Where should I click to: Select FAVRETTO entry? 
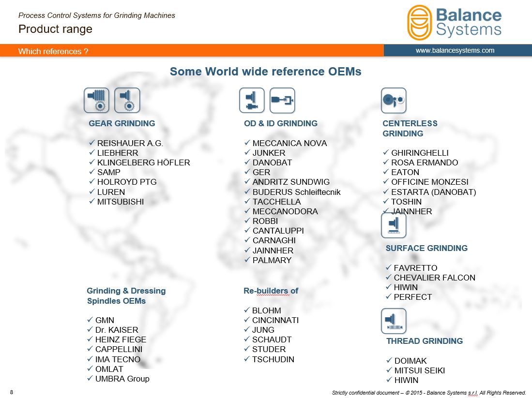pyautogui.click(x=416, y=268)
